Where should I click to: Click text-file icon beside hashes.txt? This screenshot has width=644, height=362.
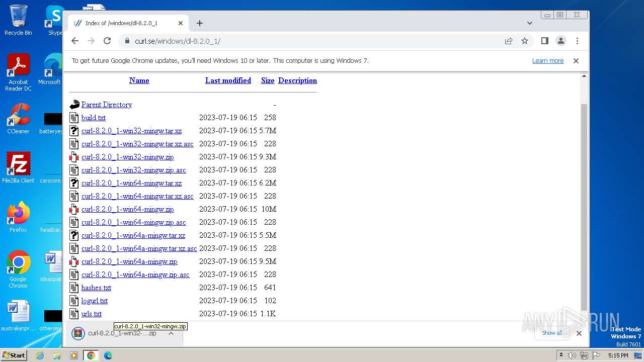pyautogui.click(x=74, y=288)
